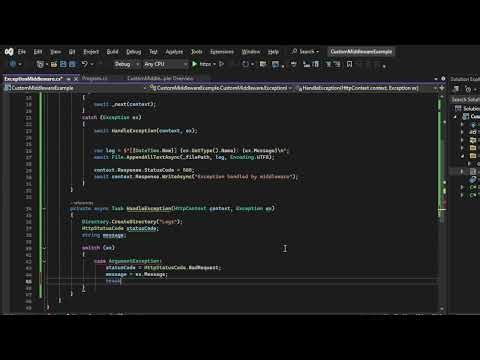Click the 'await _next(context);' line

pyautogui.click(x=125, y=104)
